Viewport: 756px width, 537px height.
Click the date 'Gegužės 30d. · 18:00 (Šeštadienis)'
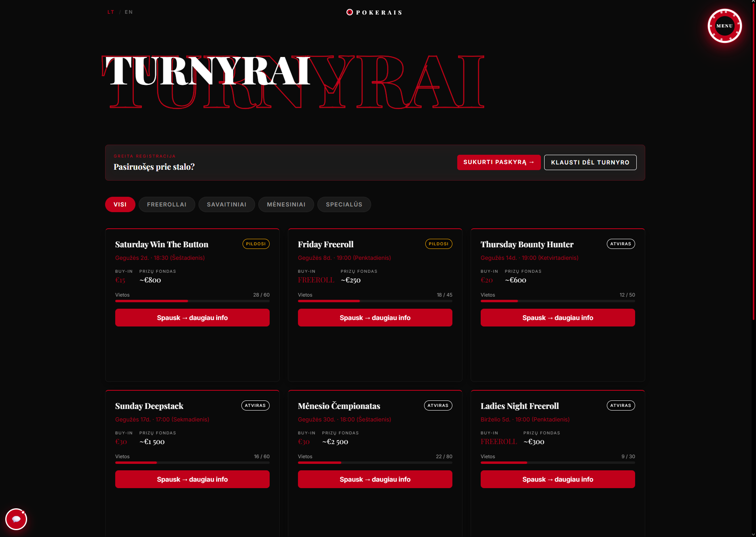tap(344, 419)
